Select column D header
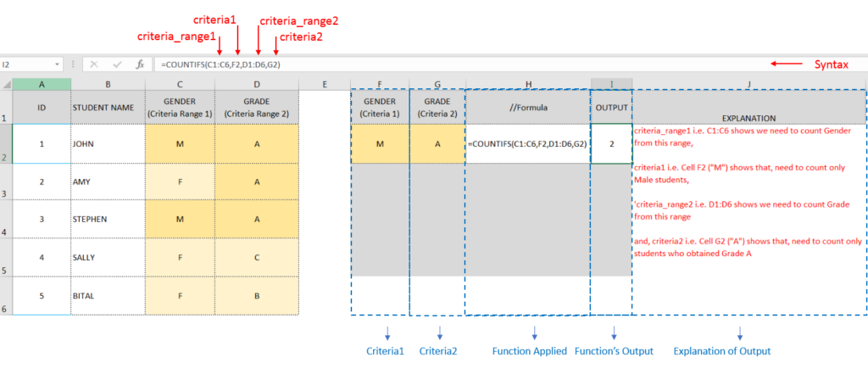Screen dimensions: 868x374 coord(257,84)
